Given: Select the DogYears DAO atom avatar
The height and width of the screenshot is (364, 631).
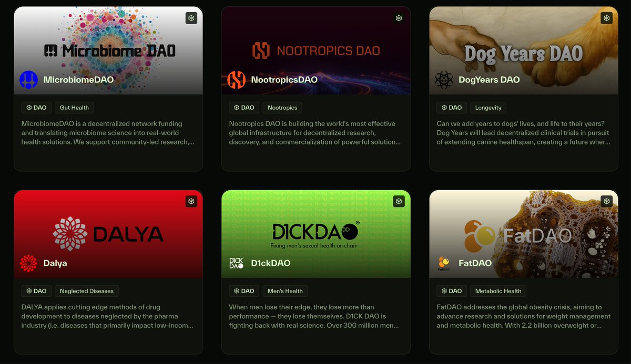Looking at the screenshot, I should (444, 80).
